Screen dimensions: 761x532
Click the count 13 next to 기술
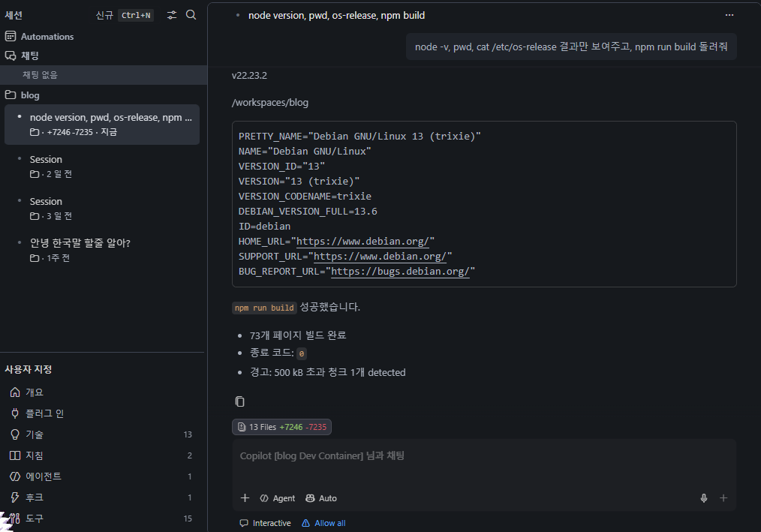[x=188, y=434]
